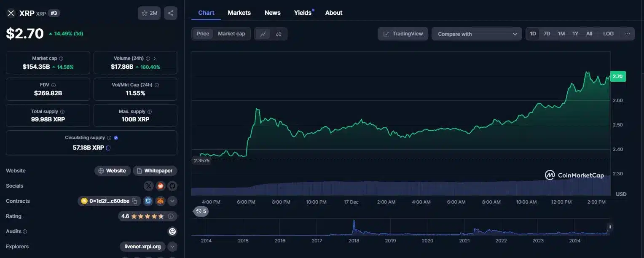Click the 57.18B XRP circulating supply value

[88, 148]
